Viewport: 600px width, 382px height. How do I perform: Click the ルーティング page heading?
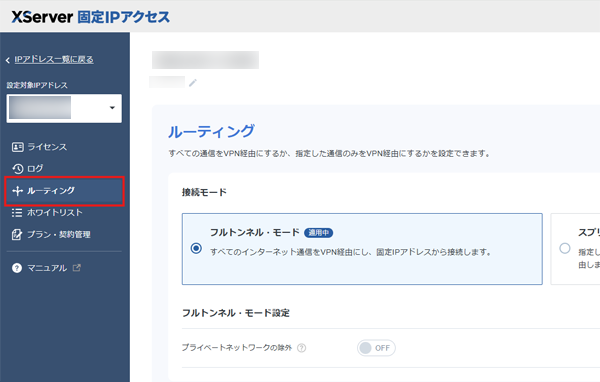(x=211, y=132)
